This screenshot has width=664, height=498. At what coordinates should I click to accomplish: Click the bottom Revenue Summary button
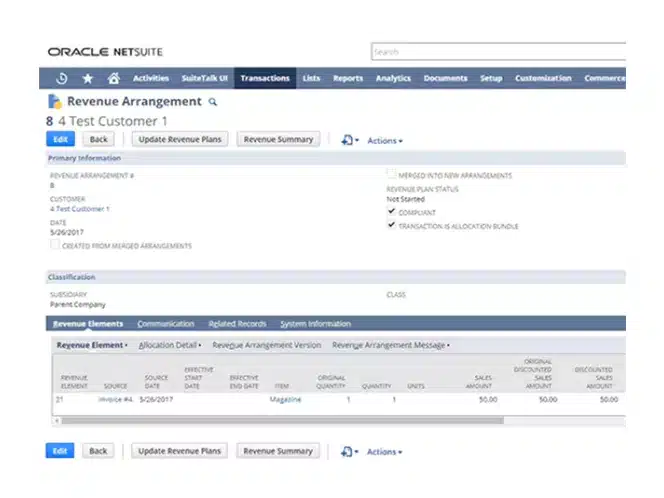(278, 451)
